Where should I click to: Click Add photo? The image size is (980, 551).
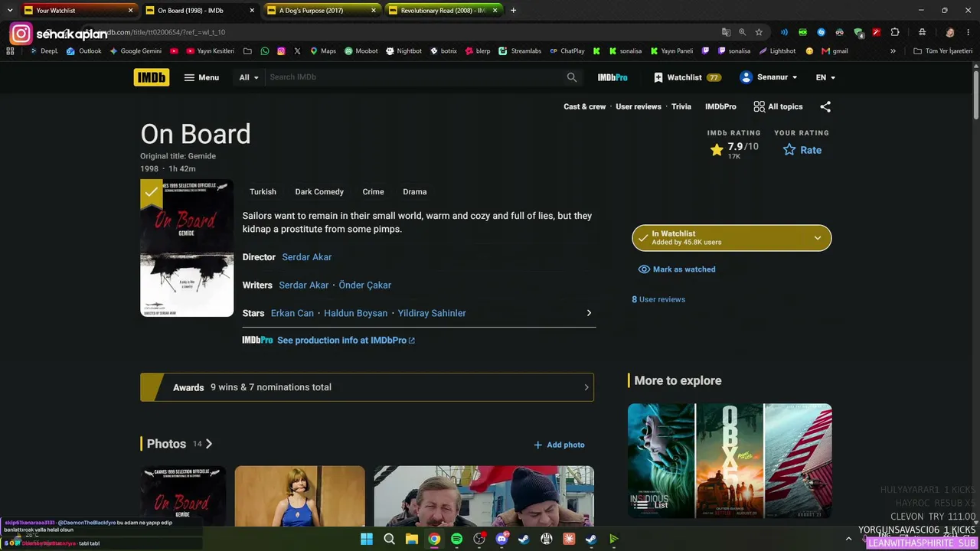click(559, 445)
